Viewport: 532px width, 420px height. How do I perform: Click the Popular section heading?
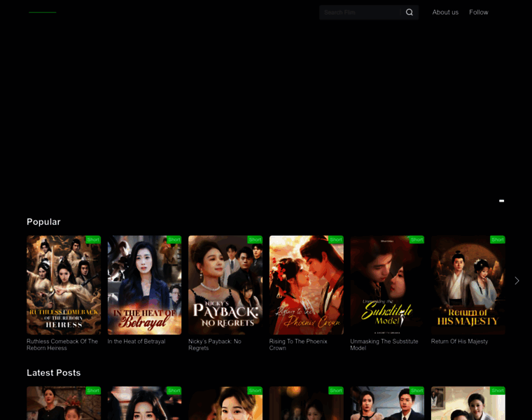coord(43,222)
